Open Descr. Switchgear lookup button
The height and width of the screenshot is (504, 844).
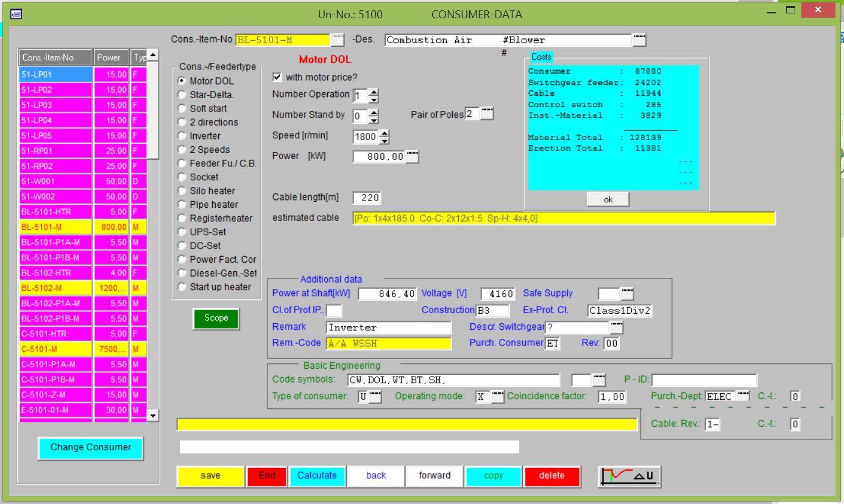coord(617,328)
